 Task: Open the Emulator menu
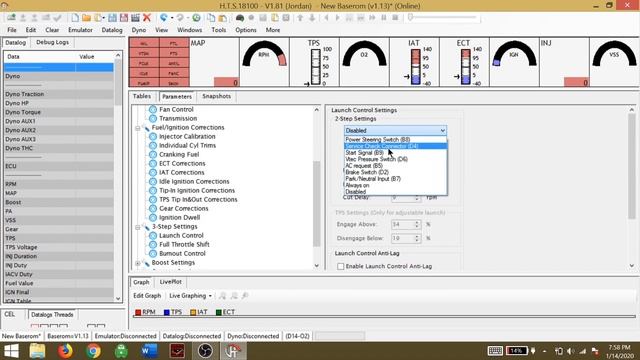80,30
